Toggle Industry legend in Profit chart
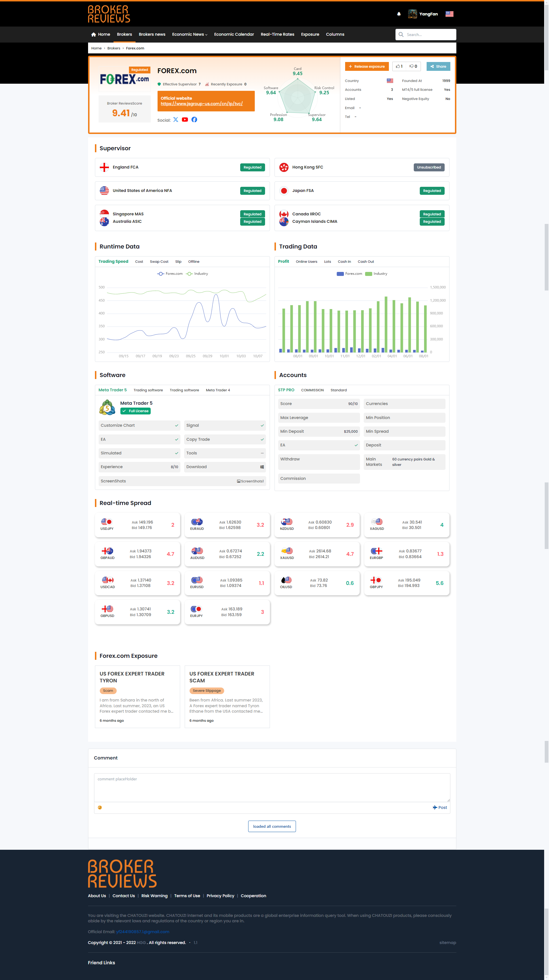549x980 pixels. click(x=376, y=274)
